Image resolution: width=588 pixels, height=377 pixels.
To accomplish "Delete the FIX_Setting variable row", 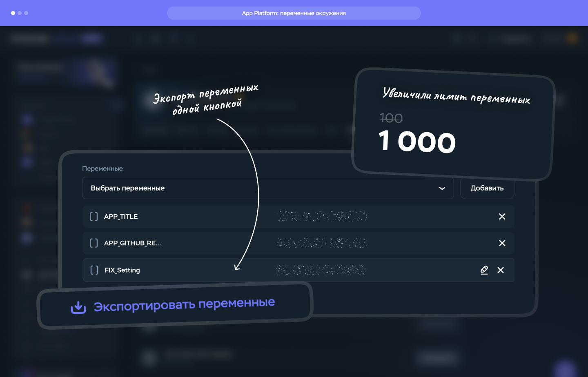I will click(501, 270).
